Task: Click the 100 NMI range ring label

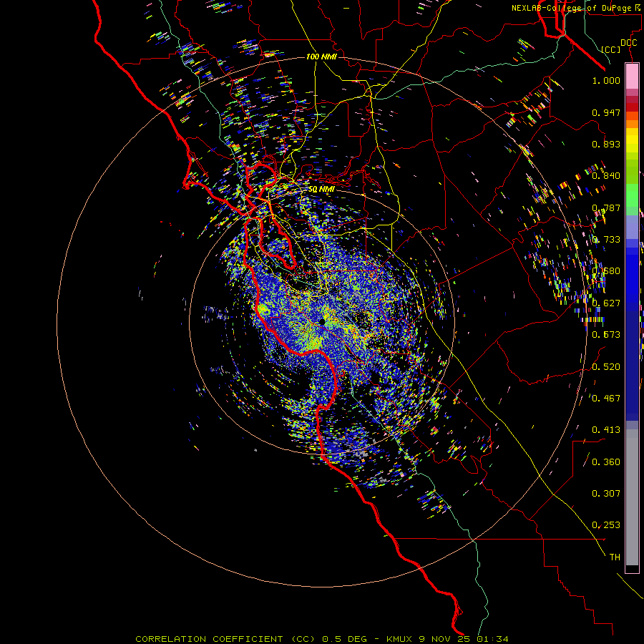Action: tap(321, 57)
